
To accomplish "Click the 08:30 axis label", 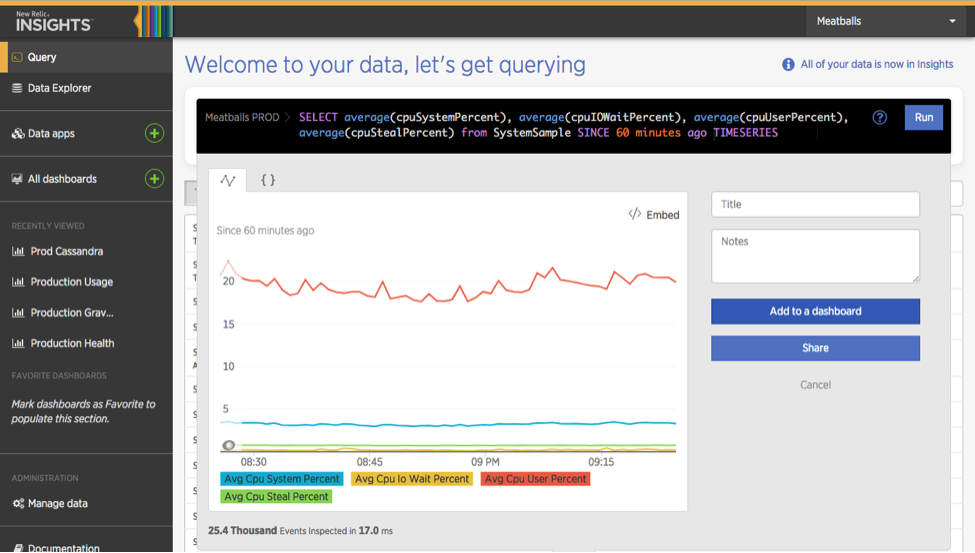I will click(x=254, y=462).
